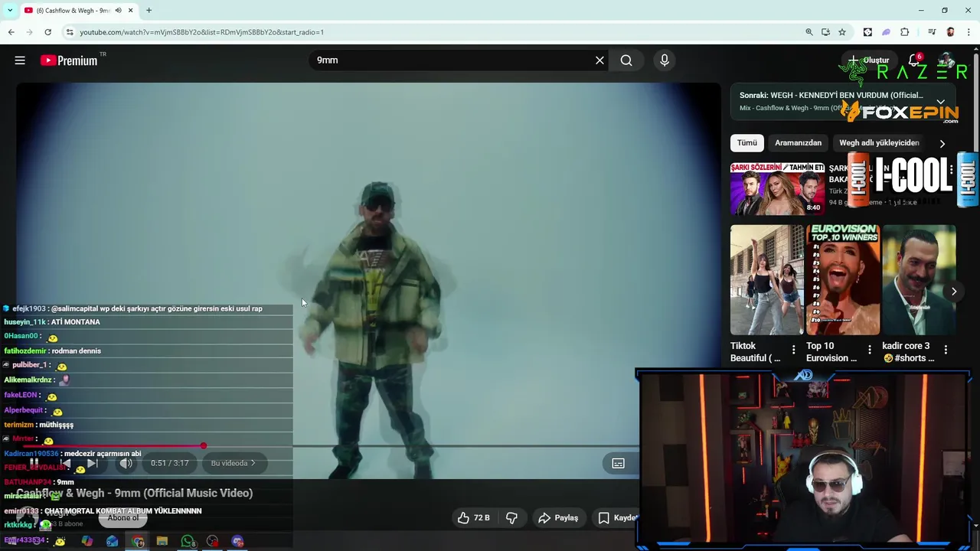Select the Tümü filter chip
This screenshot has width=980, height=551.
point(746,143)
